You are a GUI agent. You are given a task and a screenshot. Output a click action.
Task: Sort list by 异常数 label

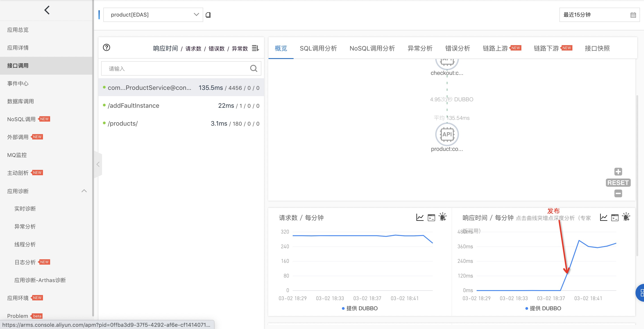click(240, 49)
